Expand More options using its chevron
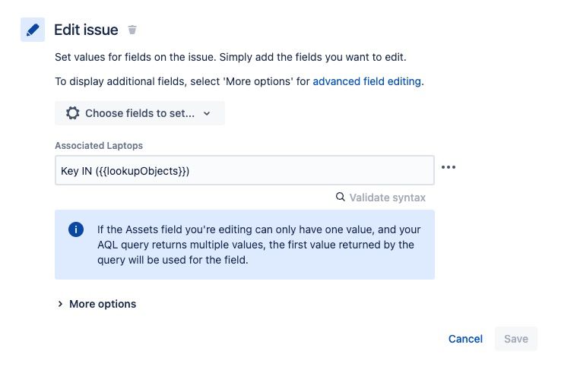 (x=60, y=304)
